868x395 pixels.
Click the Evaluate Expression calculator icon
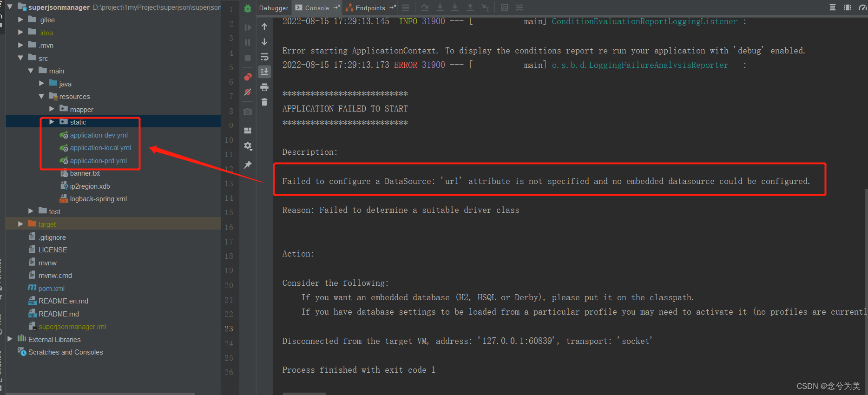tap(505, 7)
